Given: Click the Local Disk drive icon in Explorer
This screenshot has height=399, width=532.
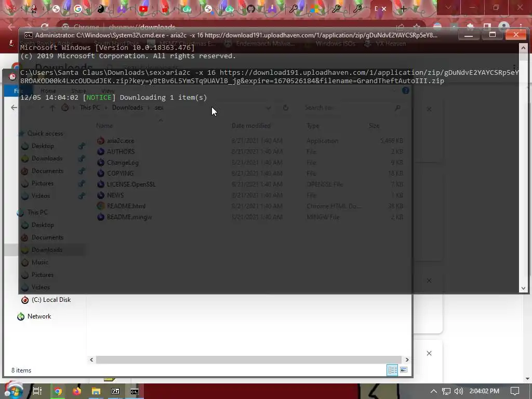Looking at the screenshot, I should point(25,300).
